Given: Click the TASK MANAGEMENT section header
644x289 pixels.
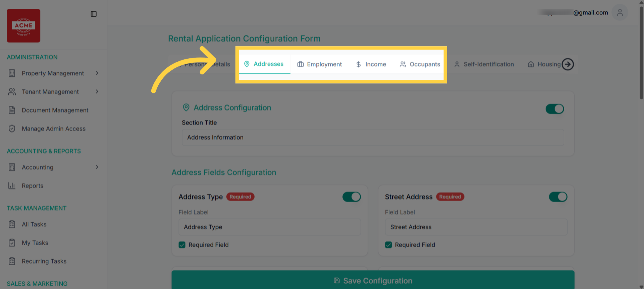Looking at the screenshot, I should [x=37, y=208].
